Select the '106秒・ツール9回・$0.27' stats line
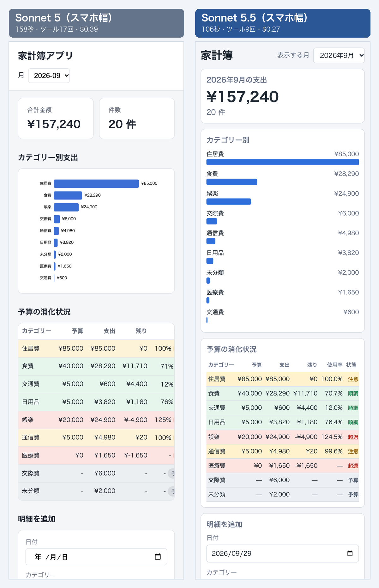Image resolution: width=379 pixels, height=588 pixels. tap(241, 29)
